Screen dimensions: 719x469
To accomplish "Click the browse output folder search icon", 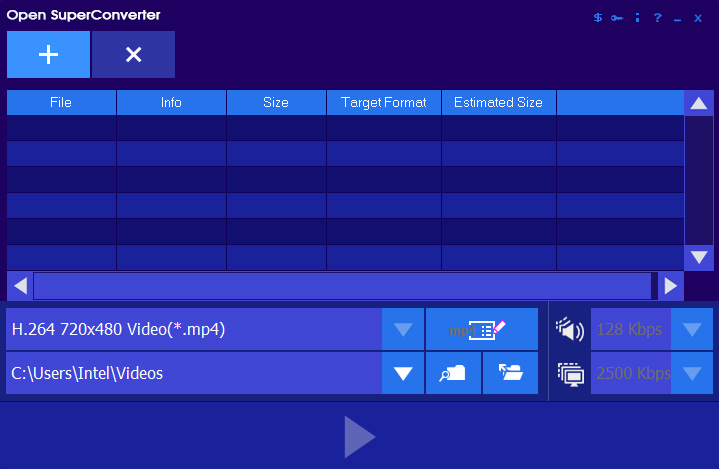I will pos(453,373).
